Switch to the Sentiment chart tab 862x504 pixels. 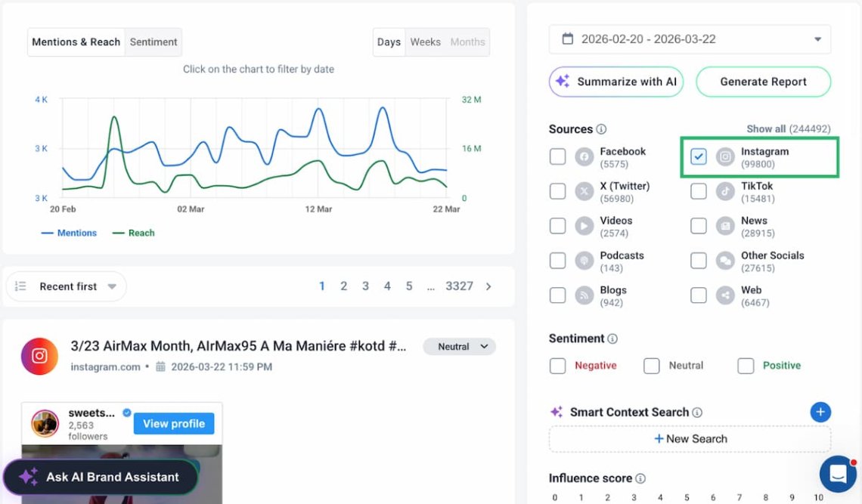[153, 42]
